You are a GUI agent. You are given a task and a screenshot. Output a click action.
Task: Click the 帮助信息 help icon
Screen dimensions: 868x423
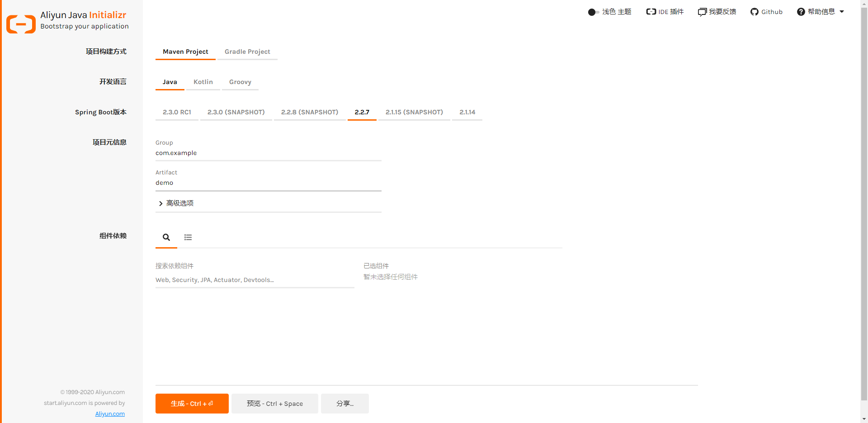pyautogui.click(x=801, y=12)
